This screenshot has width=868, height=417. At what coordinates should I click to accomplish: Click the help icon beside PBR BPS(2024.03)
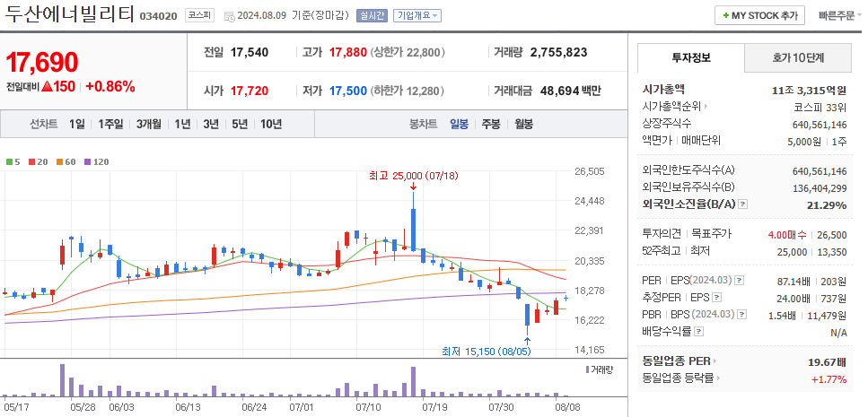click(742, 316)
